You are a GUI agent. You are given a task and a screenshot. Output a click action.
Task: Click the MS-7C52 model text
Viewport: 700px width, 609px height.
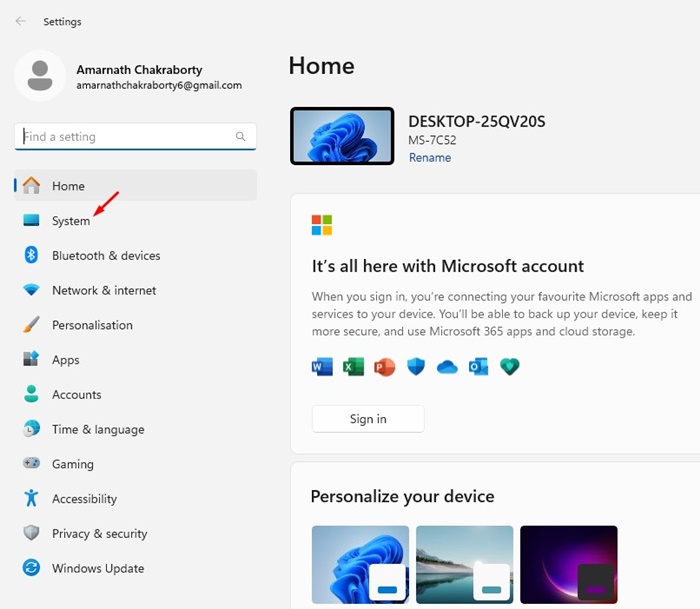click(x=432, y=140)
